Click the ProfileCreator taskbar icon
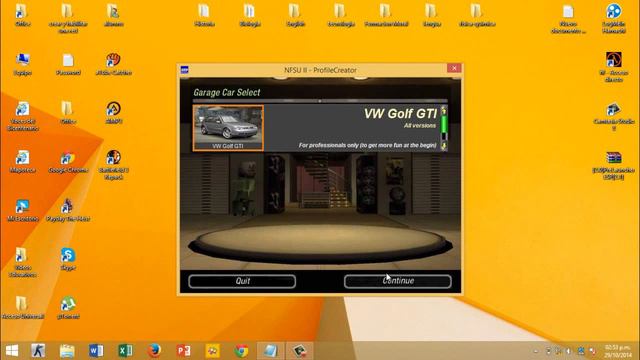Screen dimensions: 640x360 coord(299,351)
